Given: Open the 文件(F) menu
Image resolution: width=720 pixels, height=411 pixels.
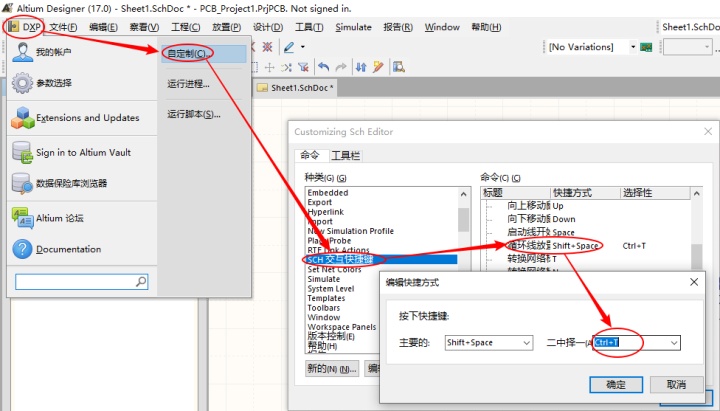Looking at the screenshot, I should [63, 27].
